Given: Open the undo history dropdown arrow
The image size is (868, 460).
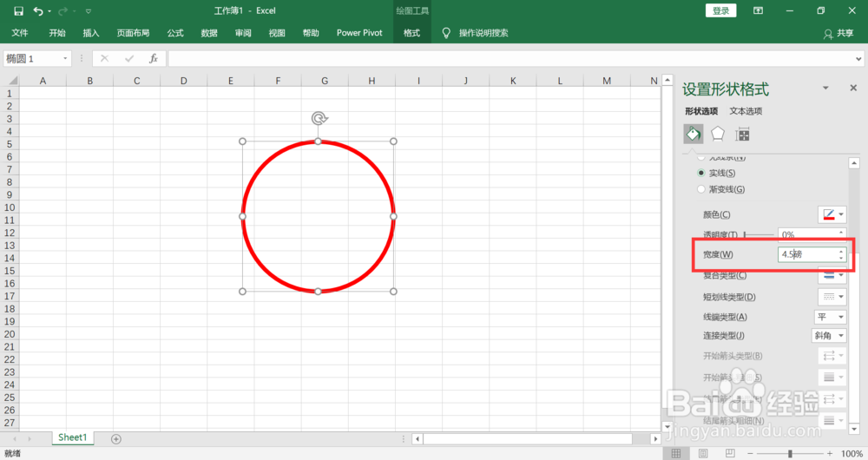Looking at the screenshot, I should 49,11.
